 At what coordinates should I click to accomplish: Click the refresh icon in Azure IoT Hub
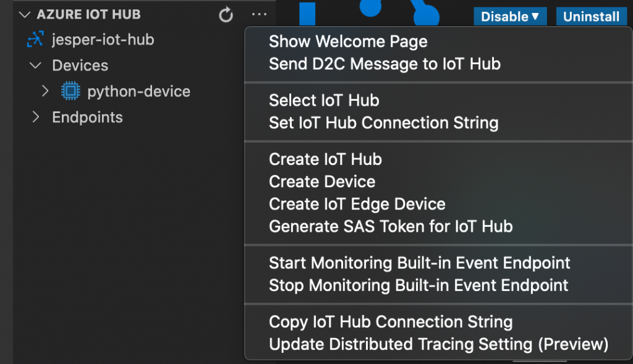[226, 15]
